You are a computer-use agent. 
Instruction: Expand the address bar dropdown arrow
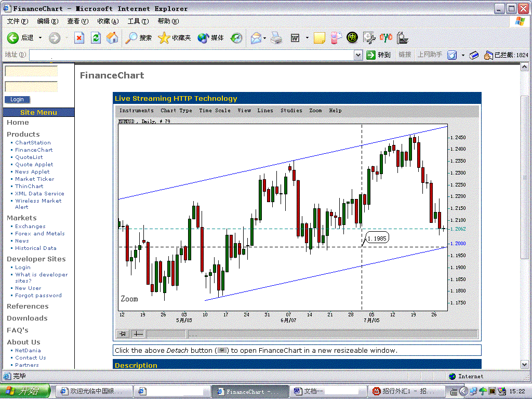pyautogui.click(x=358, y=55)
